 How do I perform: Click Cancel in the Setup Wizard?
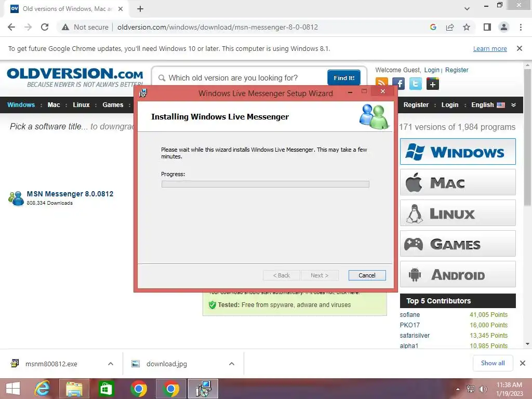click(x=367, y=275)
